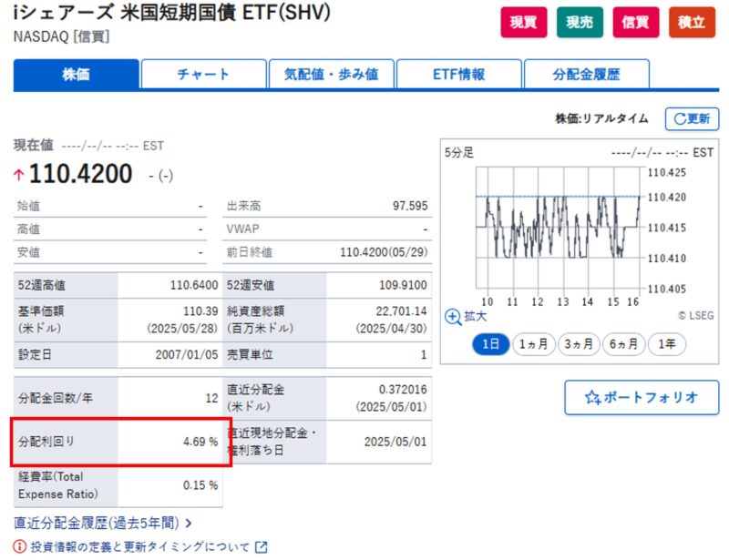
Task: Open the 分配金履歴 tab
Action: coord(586,75)
